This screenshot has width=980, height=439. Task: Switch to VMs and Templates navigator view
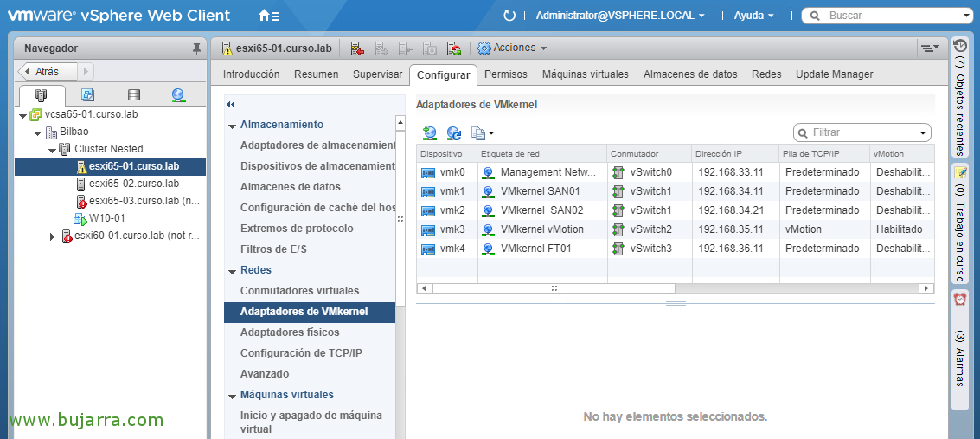pos(87,95)
